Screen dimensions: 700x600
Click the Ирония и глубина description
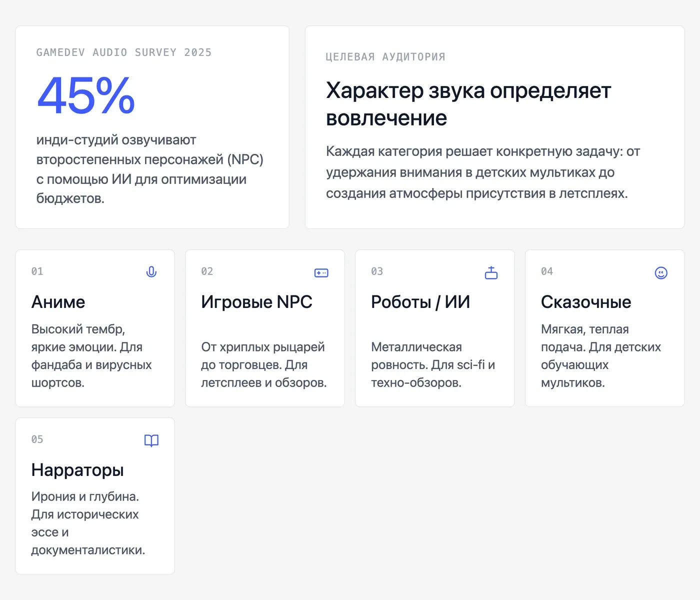pos(88,523)
